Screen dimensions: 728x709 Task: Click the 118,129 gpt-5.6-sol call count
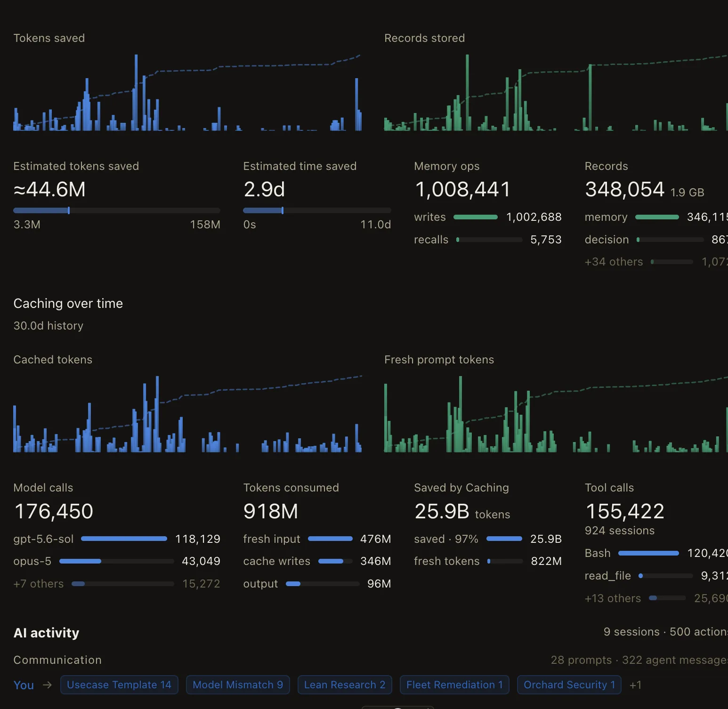pos(198,539)
